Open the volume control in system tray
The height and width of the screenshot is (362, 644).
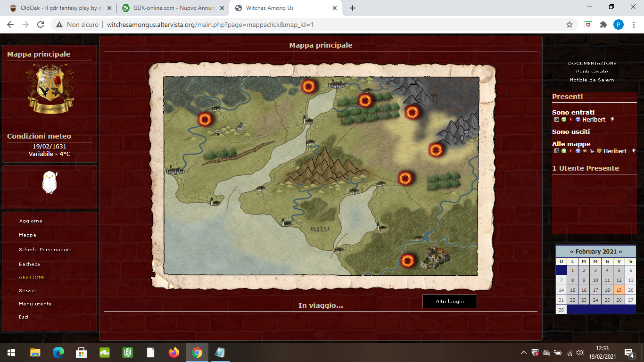(580, 353)
